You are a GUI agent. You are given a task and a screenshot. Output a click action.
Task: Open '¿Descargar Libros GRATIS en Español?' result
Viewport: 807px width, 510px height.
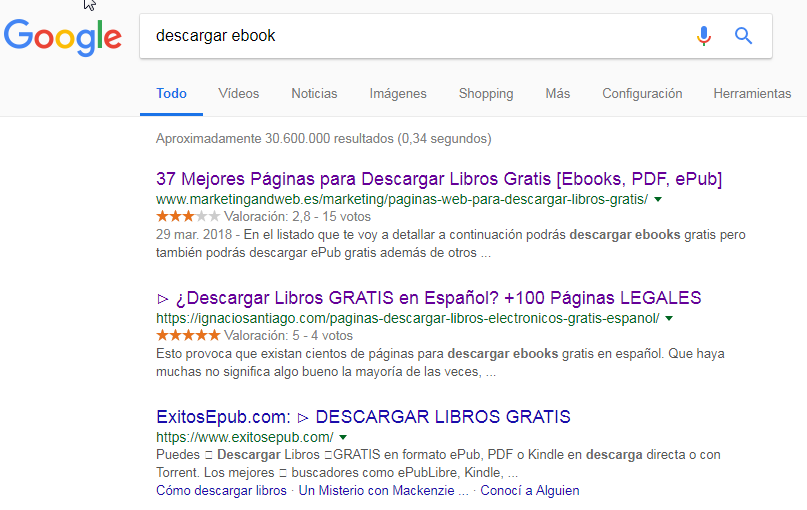[x=429, y=298]
